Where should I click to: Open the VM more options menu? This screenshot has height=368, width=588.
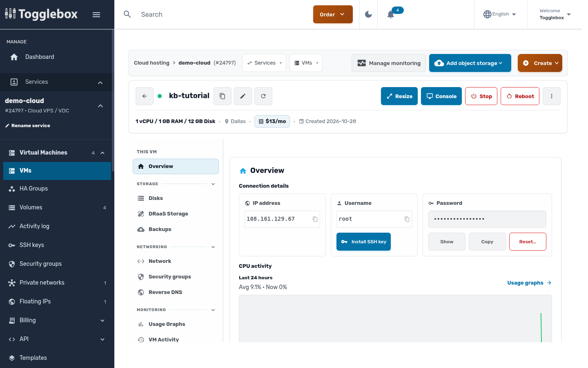[552, 96]
